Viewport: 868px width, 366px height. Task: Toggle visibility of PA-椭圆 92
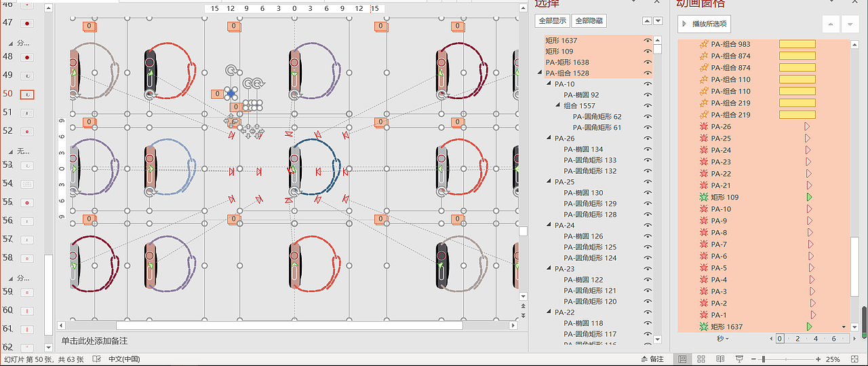pyautogui.click(x=648, y=95)
